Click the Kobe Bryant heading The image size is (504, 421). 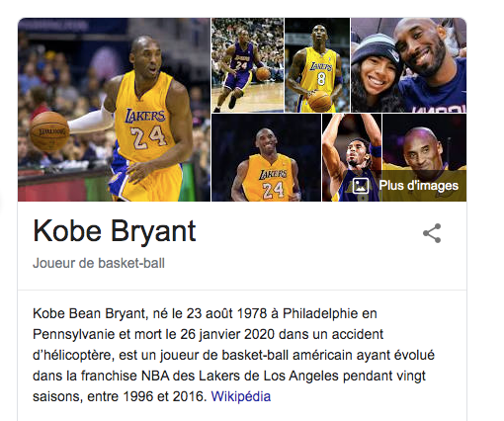tap(115, 231)
